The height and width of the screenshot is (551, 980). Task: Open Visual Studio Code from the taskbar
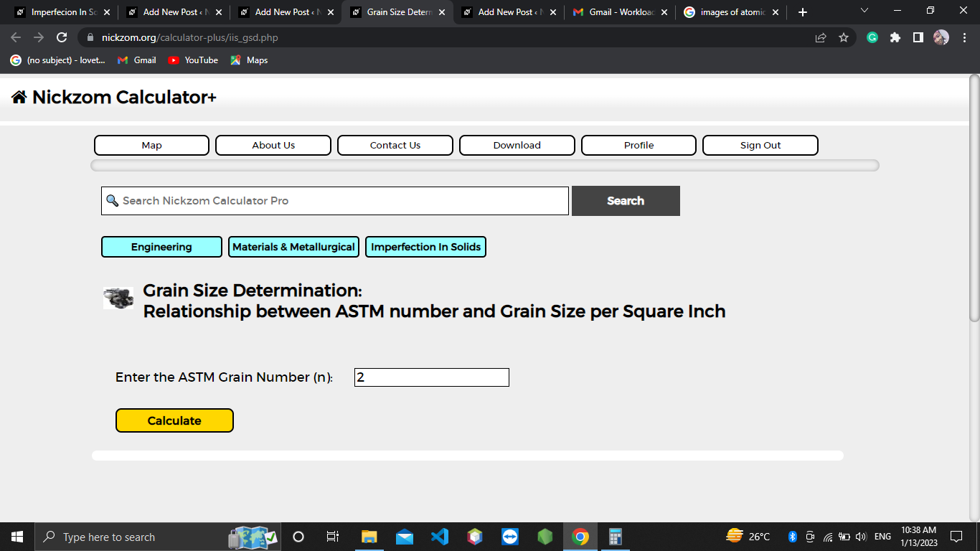click(439, 537)
